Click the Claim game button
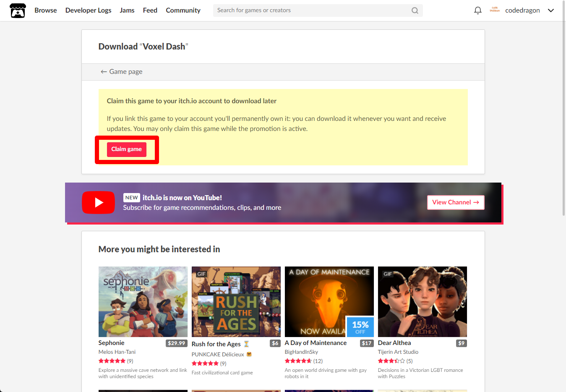 (x=126, y=149)
